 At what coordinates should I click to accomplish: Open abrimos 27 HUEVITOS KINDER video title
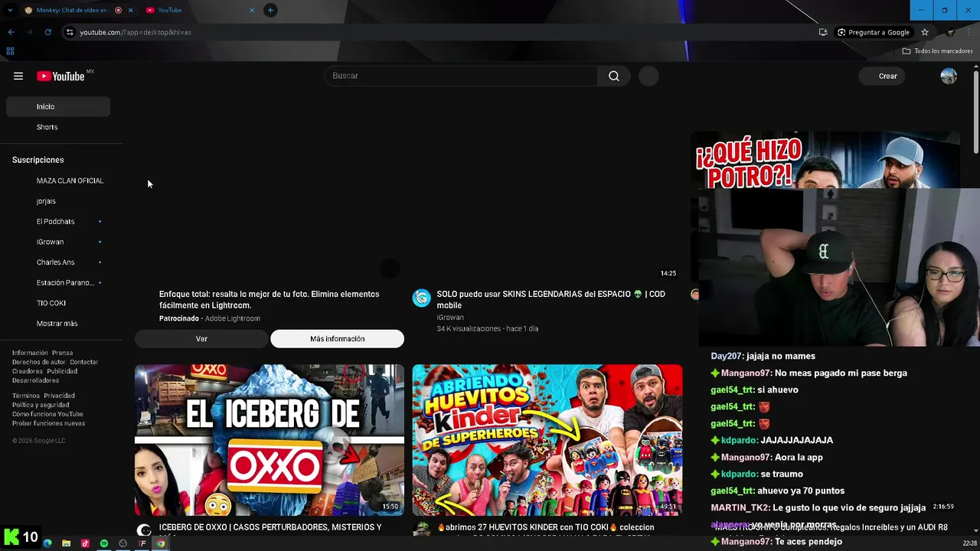pyautogui.click(x=546, y=527)
